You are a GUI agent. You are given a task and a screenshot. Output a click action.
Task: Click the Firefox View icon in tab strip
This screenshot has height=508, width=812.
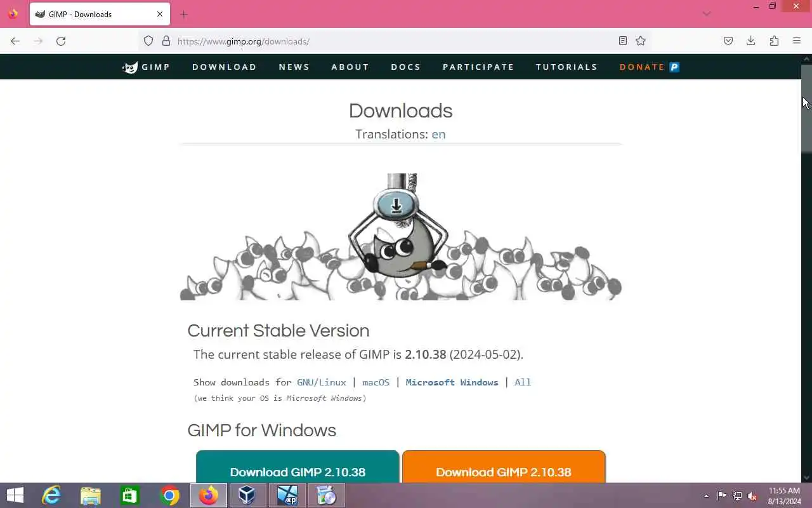coord(13,14)
